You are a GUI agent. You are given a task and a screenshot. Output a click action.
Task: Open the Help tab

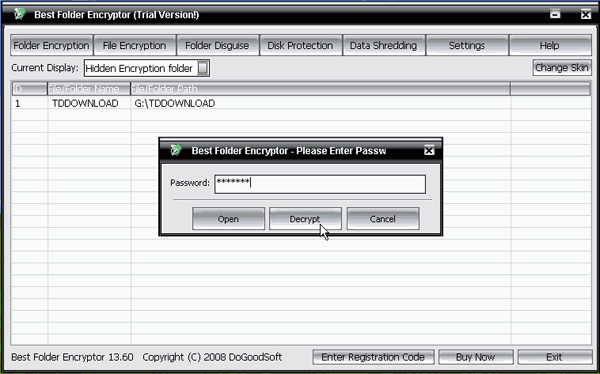tap(550, 46)
